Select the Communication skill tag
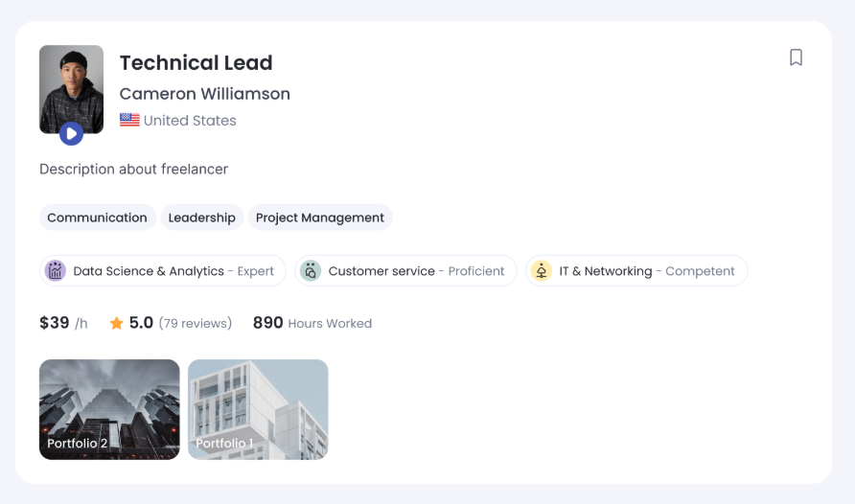855x504 pixels. [x=97, y=218]
